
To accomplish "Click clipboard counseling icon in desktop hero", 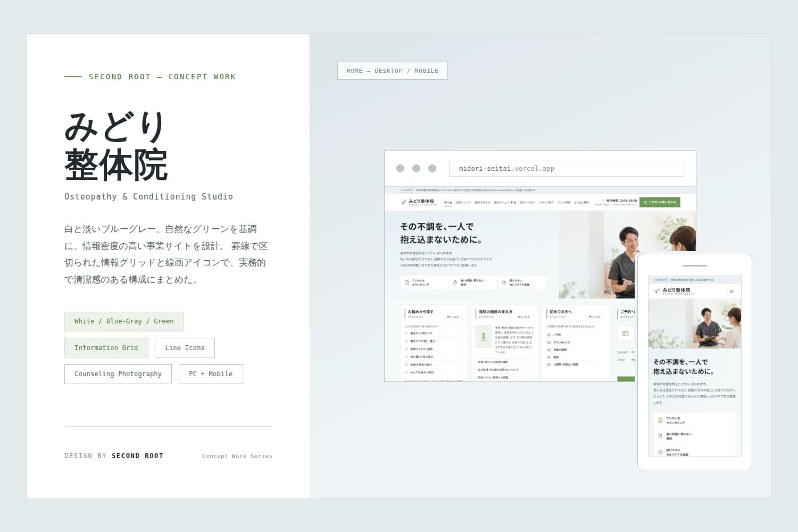I will tap(406, 282).
